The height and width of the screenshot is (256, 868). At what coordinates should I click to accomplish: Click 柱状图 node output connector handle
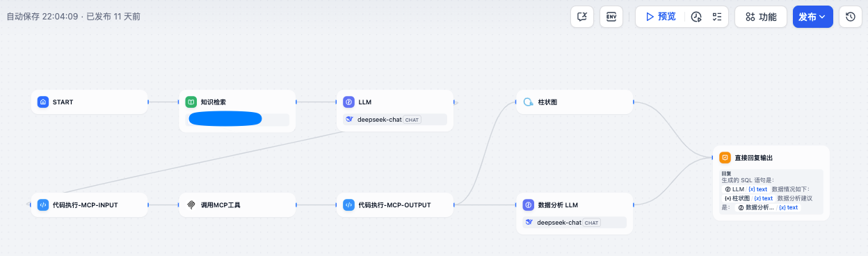pyautogui.click(x=634, y=102)
